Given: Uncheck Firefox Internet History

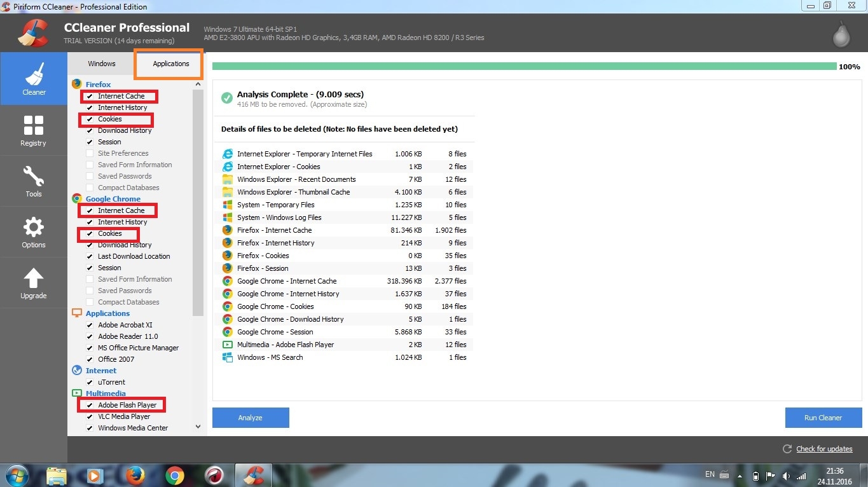Looking at the screenshot, I should point(90,108).
